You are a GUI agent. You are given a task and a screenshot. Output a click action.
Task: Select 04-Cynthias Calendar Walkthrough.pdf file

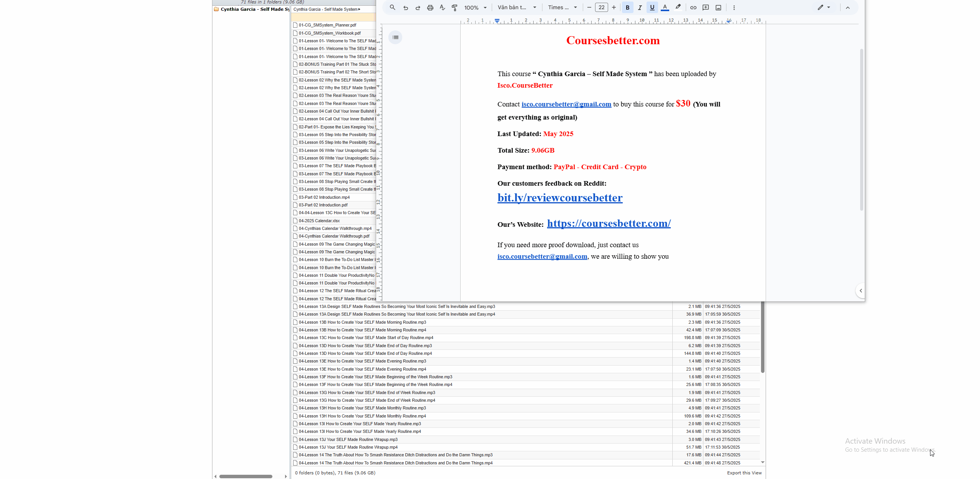(334, 236)
